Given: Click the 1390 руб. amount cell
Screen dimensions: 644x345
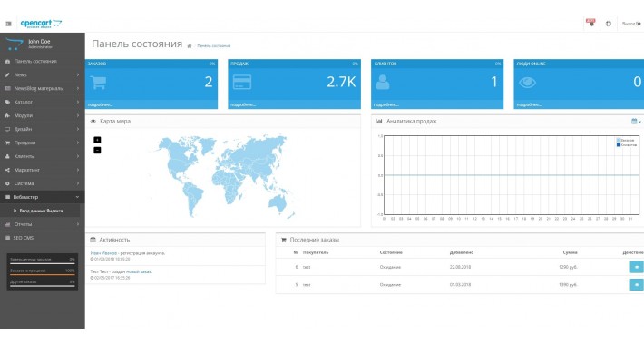Looking at the screenshot, I should (x=568, y=284).
